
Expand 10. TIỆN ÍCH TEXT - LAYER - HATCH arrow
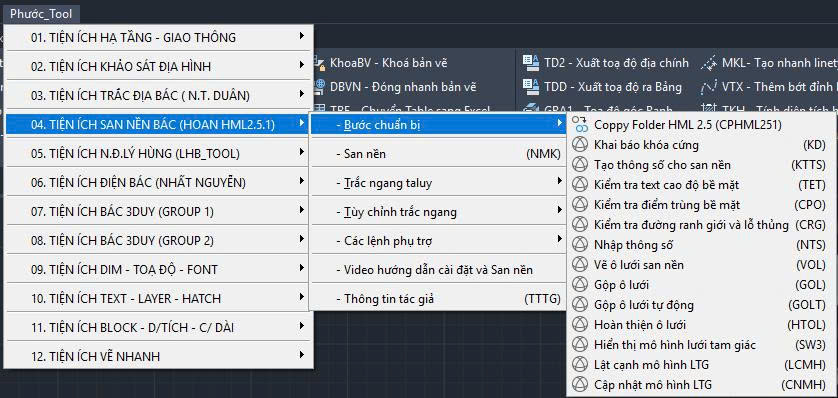pyautogui.click(x=302, y=297)
